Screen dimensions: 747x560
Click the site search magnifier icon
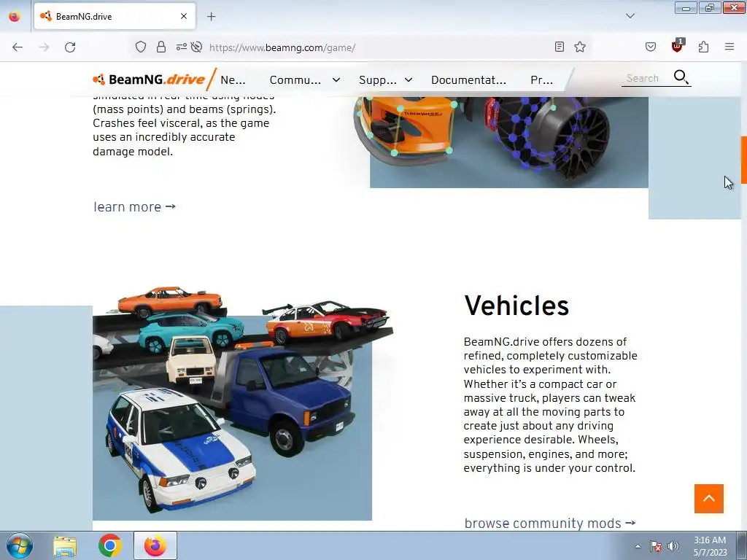pos(681,77)
